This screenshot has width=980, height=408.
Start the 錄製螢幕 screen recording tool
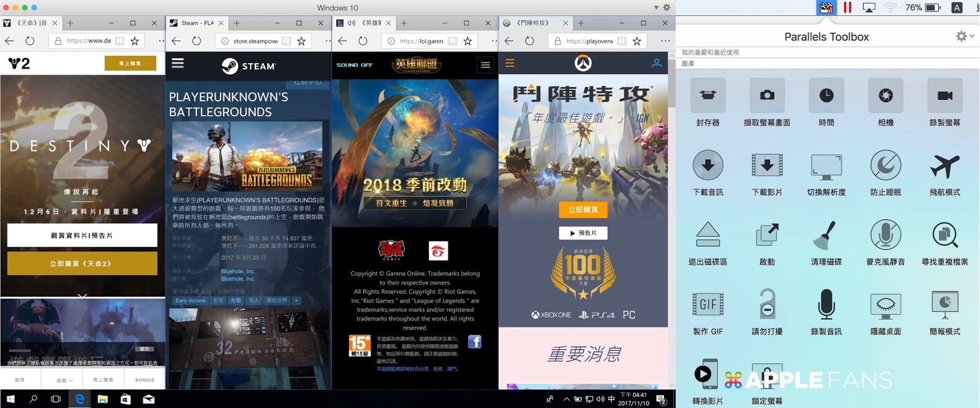point(945,96)
